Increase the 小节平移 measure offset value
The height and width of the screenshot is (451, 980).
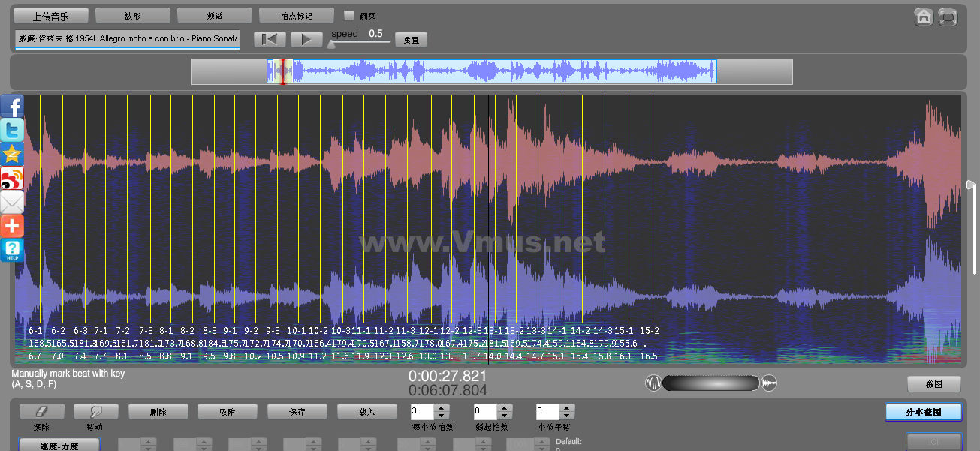567,408
